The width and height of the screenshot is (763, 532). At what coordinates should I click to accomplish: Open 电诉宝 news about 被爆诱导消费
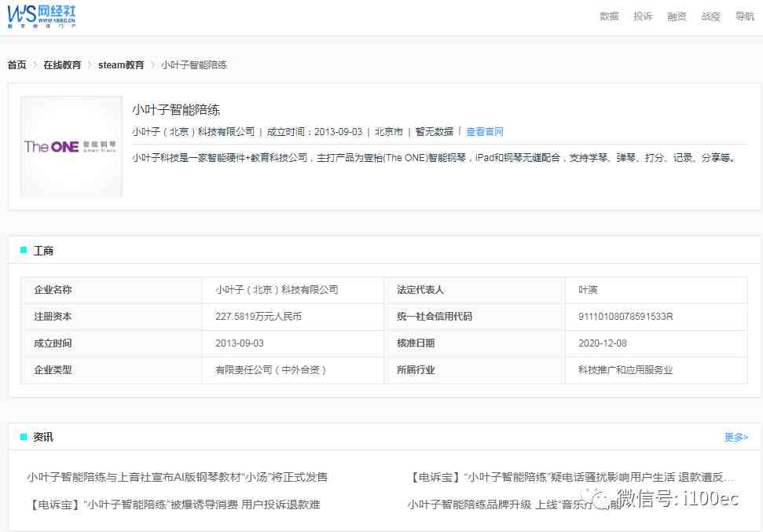pos(174,504)
